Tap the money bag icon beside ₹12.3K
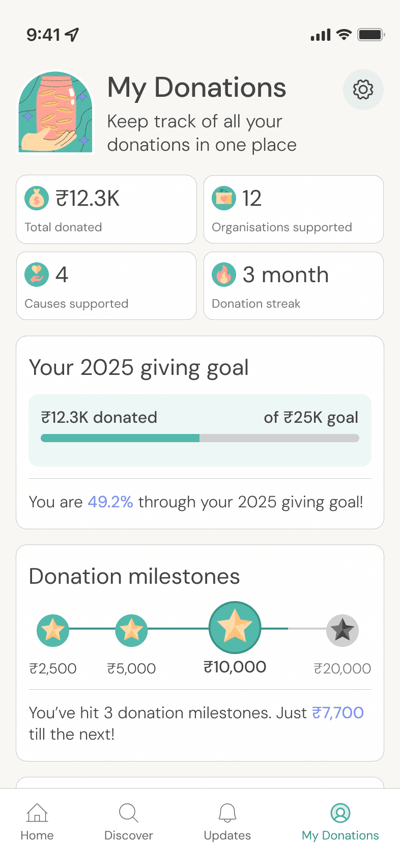 [37, 199]
